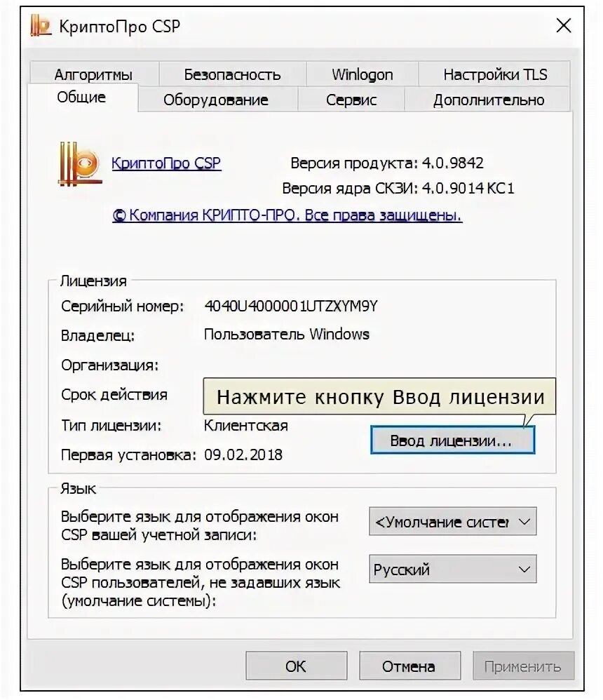Close the КриптоПро CSP window
The image size is (603, 700).
[564, 25]
